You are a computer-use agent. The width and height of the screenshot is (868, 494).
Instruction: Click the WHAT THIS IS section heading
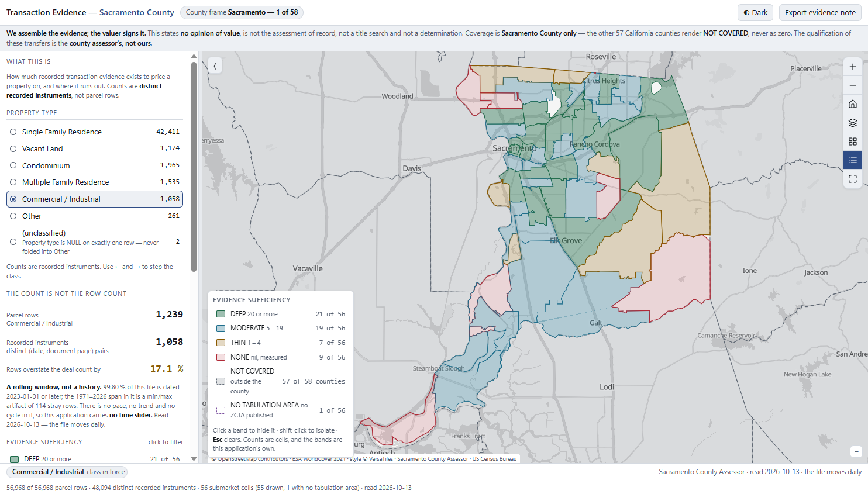29,61
